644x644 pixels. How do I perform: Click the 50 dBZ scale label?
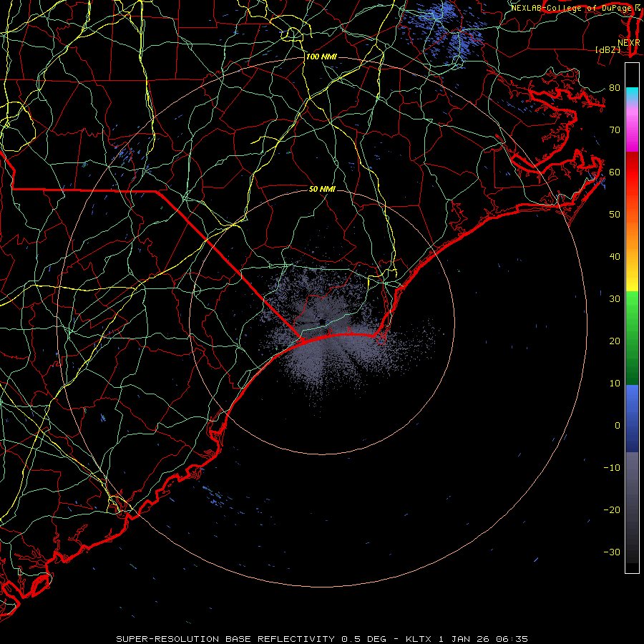pos(615,215)
